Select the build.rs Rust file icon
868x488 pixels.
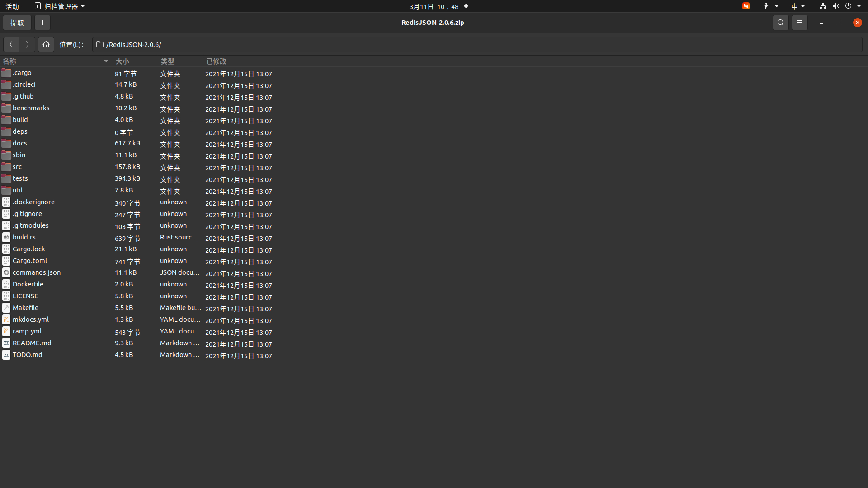pos(6,237)
